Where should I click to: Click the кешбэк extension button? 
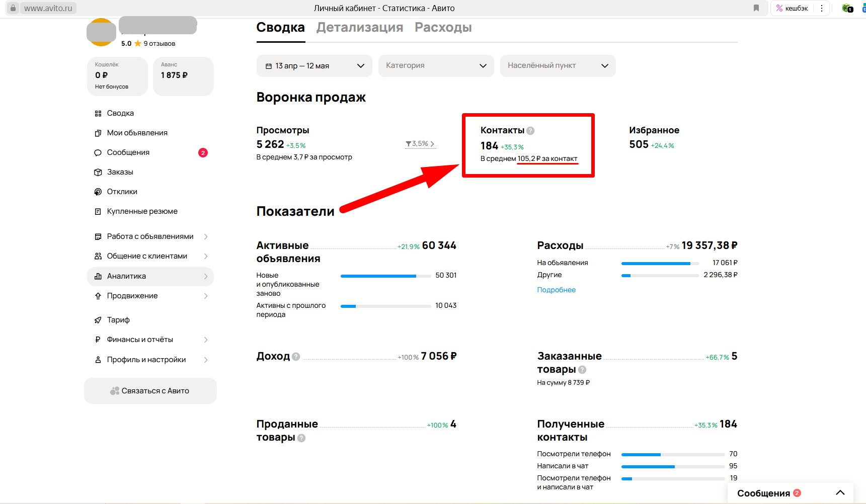[x=792, y=8]
